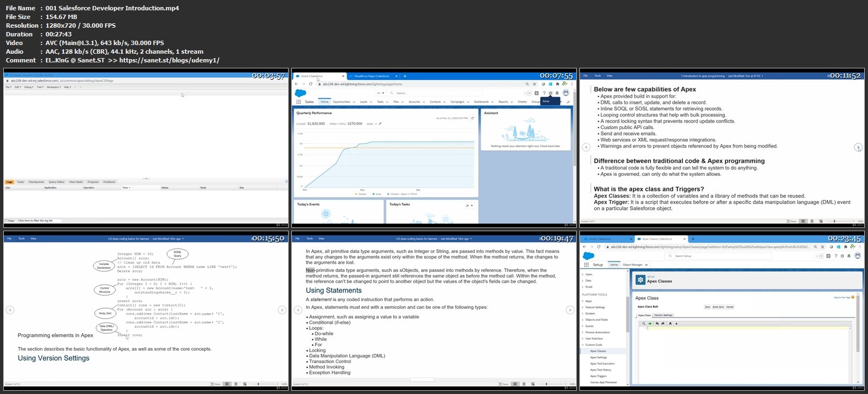Decrease font size with small A in Apex editor
Image resolution: width=868 pixels, height=394 pixels.
point(676,323)
